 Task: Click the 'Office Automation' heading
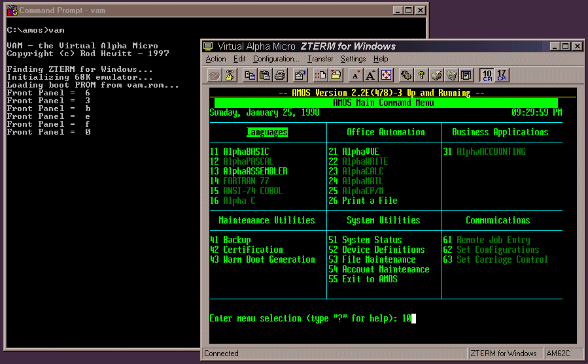click(x=385, y=132)
